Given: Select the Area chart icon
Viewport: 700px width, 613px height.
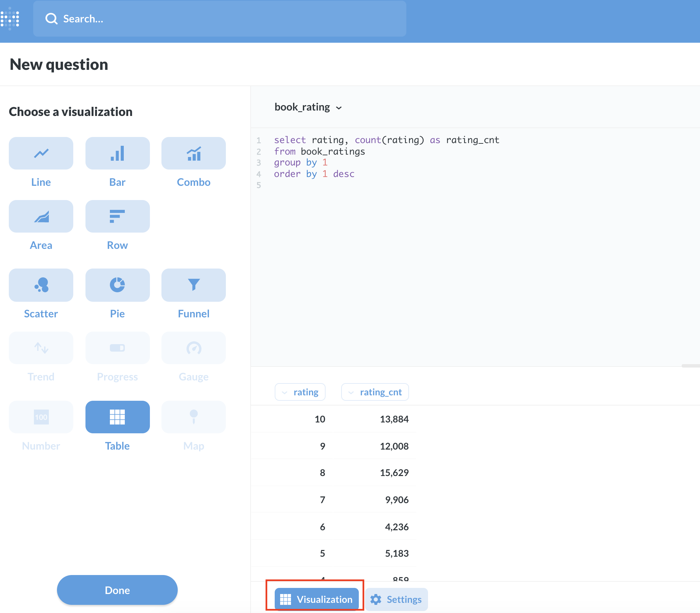Looking at the screenshot, I should (x=41, y=216).
